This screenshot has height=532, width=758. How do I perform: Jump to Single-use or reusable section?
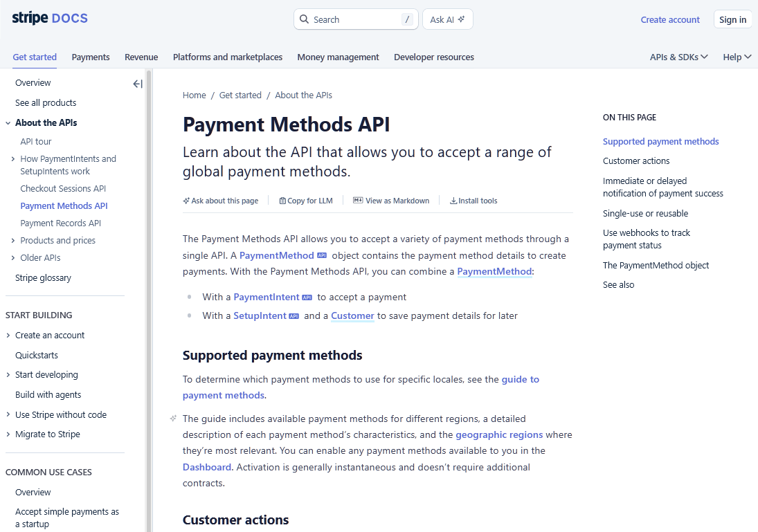645,214
